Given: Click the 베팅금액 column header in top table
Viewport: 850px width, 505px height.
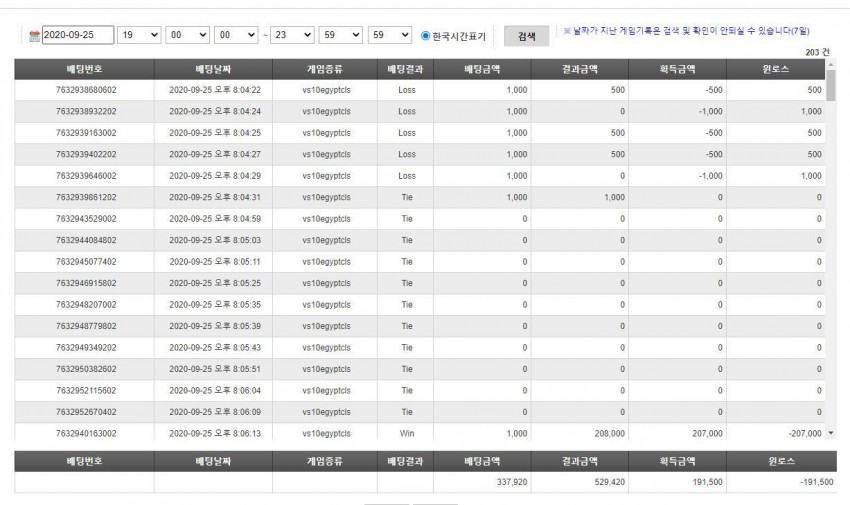Looking at the screenshot, I should click(x=482, y=69).
